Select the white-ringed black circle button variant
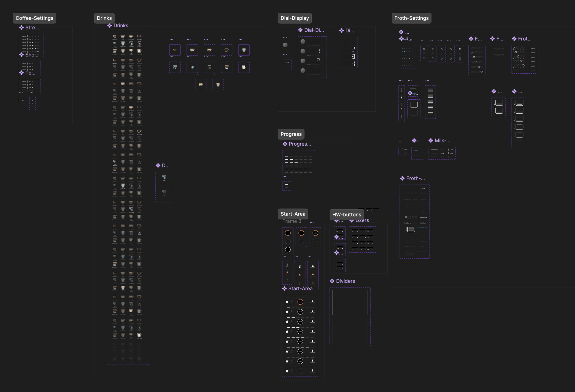575x392 pixels. (288, 249)
